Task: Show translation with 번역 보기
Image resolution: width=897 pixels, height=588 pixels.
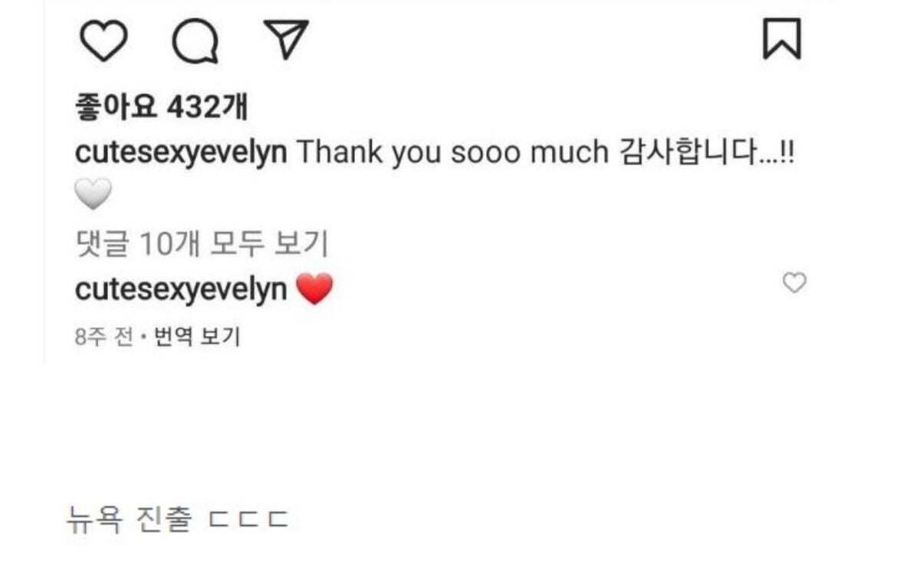Action: [197, 337]
